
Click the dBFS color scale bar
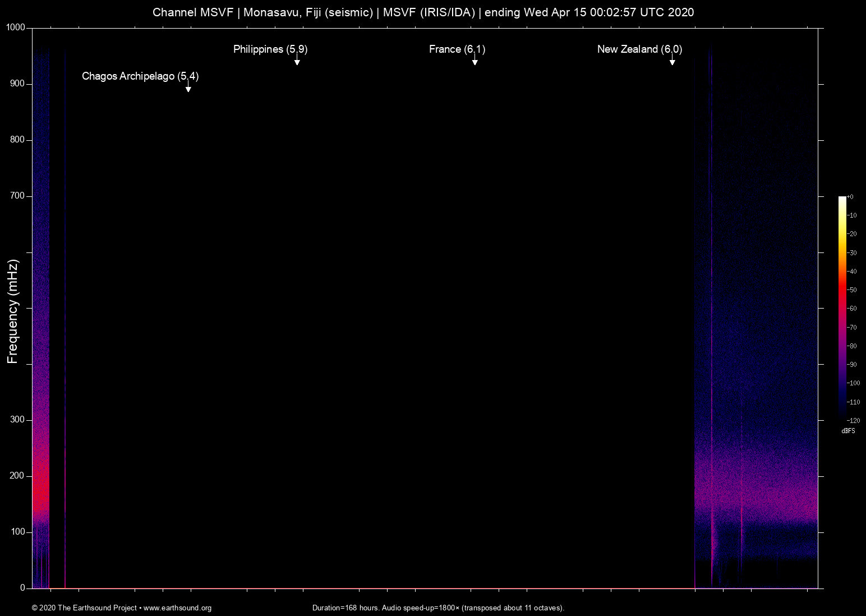[x=842, y=307]
